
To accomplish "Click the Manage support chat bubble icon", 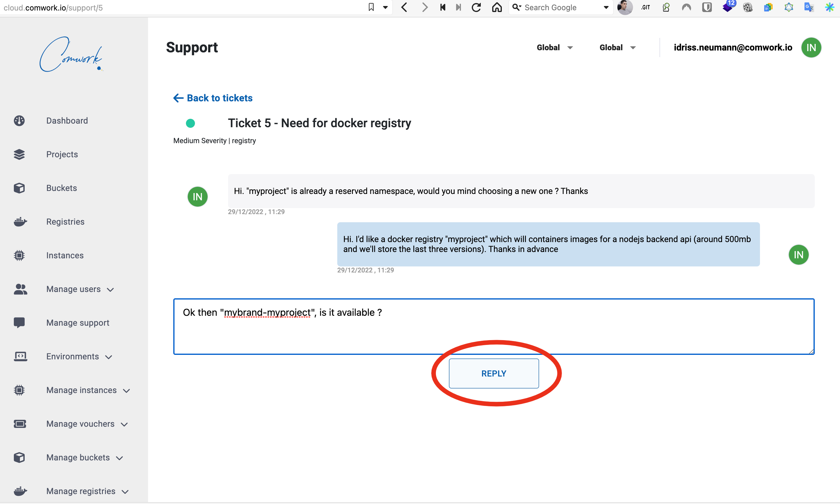I will 19,322.
